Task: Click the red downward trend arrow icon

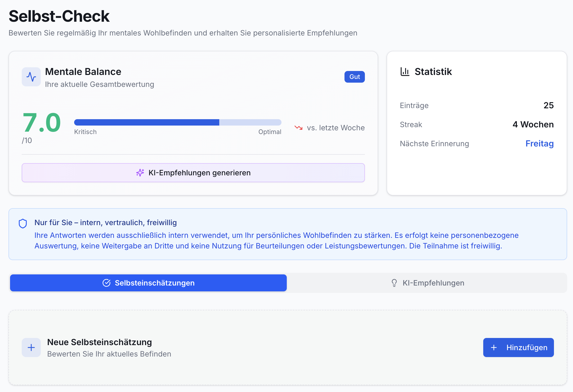Action: (298, 128)
